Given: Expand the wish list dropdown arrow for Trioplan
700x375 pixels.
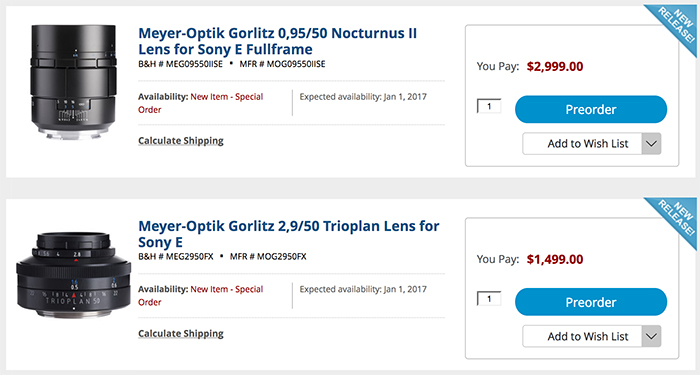Looking at the screenshot, I should point(651,336).
